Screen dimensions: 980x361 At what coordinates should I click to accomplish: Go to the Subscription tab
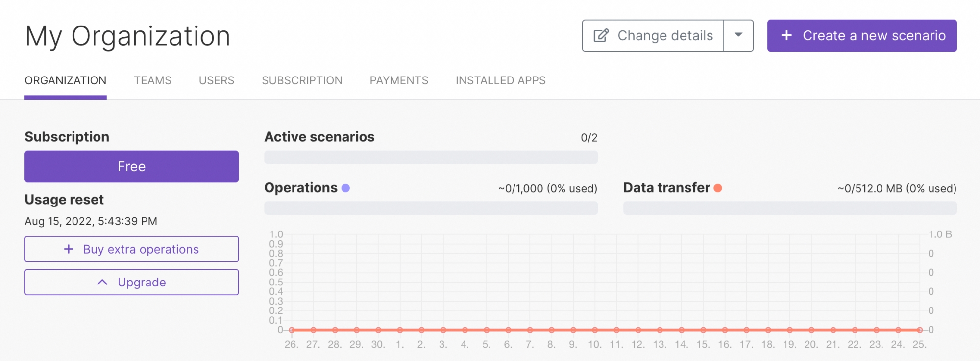302,80
